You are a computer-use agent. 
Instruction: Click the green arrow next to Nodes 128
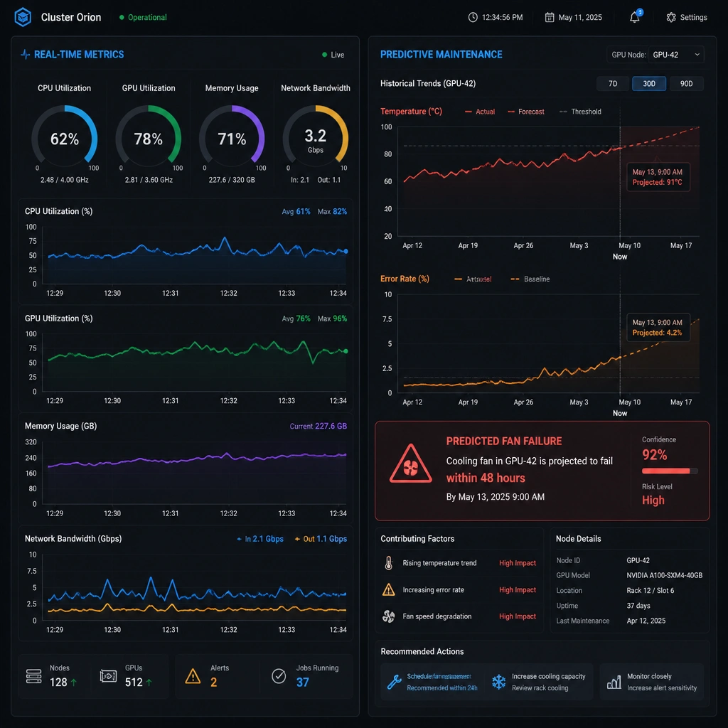73,682
